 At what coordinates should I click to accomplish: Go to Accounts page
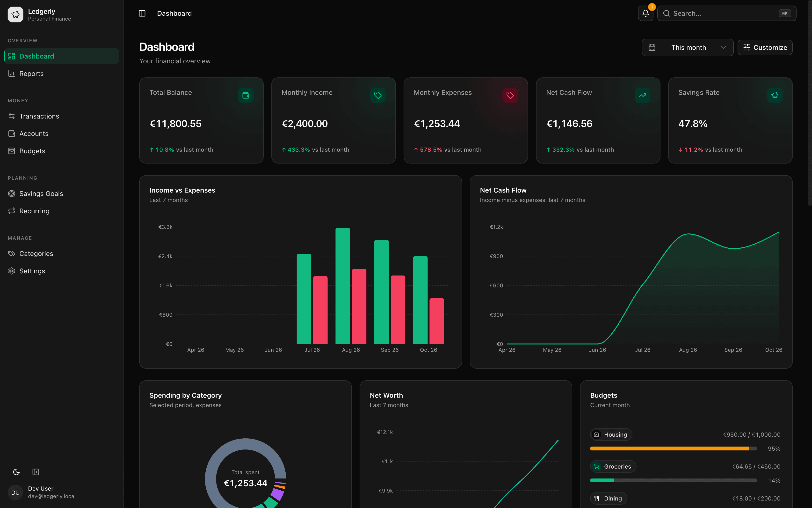pos(62,133)
